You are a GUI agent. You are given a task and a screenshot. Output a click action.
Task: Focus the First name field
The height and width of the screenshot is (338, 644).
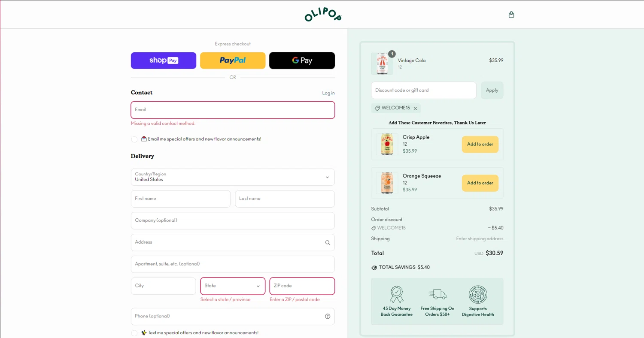(181, 199)
